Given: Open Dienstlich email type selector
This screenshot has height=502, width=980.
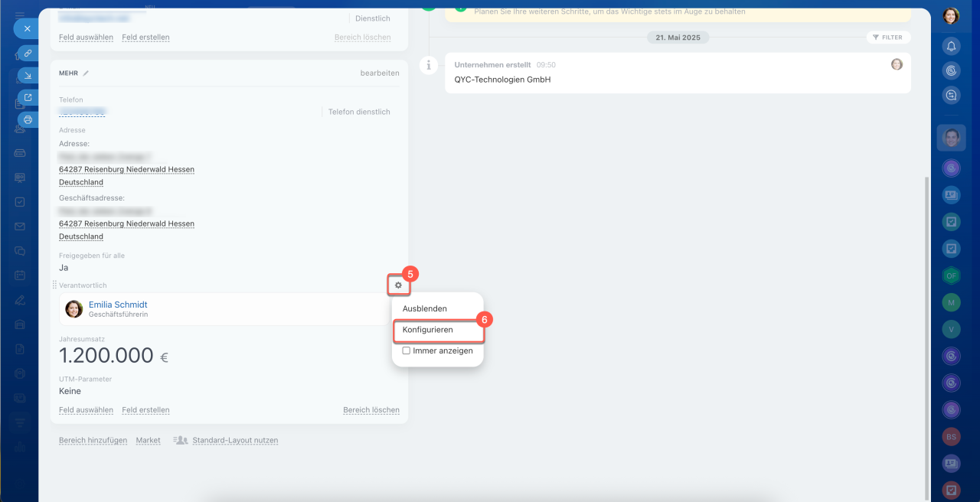Looking at the screenshot, I should click(x=373, y=18).
